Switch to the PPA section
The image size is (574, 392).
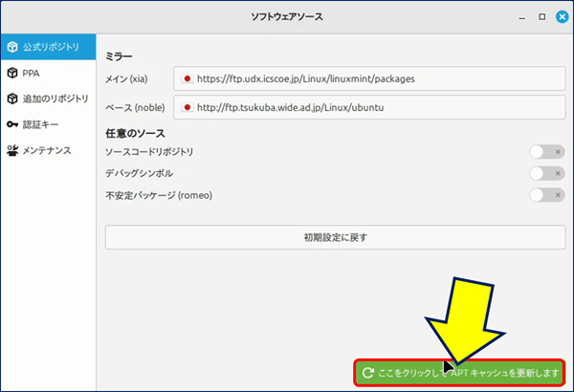pyautogui.click(x=49, y=73)
